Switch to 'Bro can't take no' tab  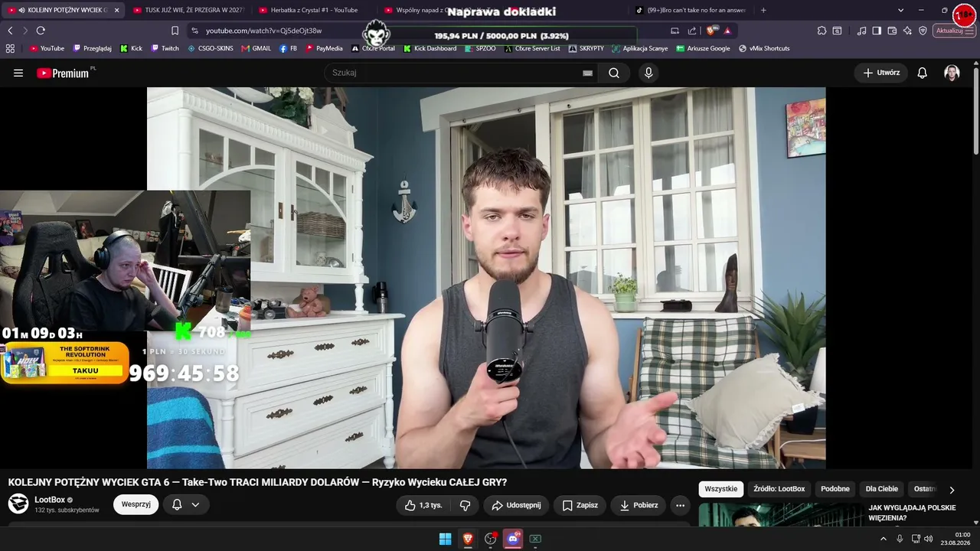691,10
